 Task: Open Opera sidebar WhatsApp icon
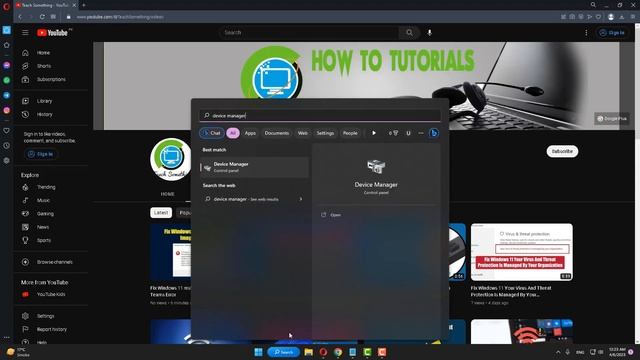(7, 80)
